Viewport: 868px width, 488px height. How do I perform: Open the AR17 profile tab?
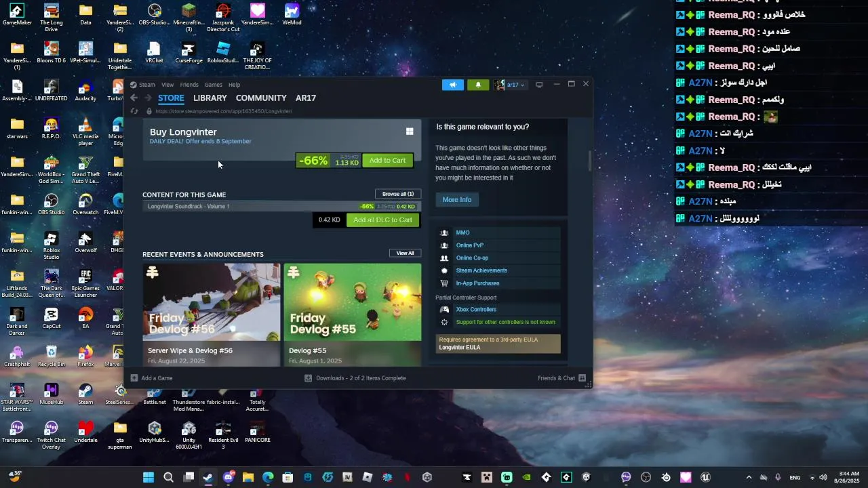click(306, 98)
